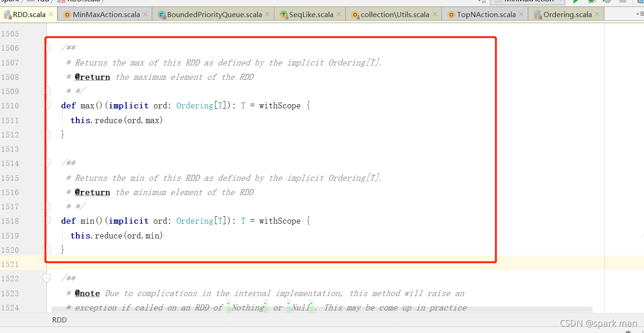
Task: Click 'this.reduce(ord.max)' on line 1511
Action: (x=117, y=120)
